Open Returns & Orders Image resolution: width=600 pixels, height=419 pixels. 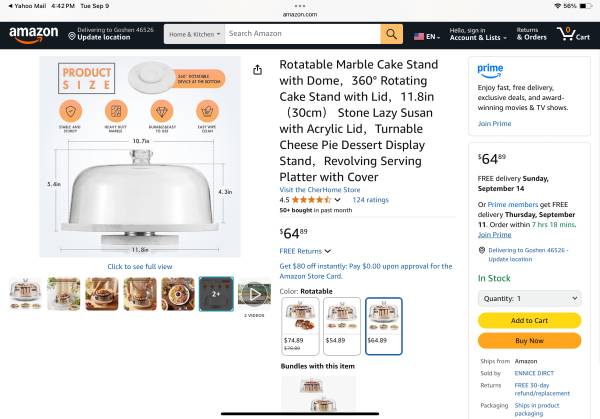pos(531,34)
